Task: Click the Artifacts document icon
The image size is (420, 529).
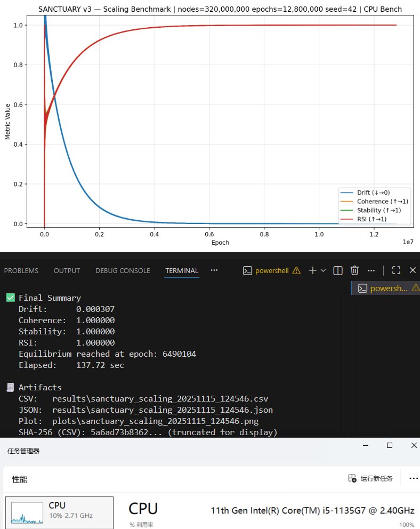Action: pos(10,387)
